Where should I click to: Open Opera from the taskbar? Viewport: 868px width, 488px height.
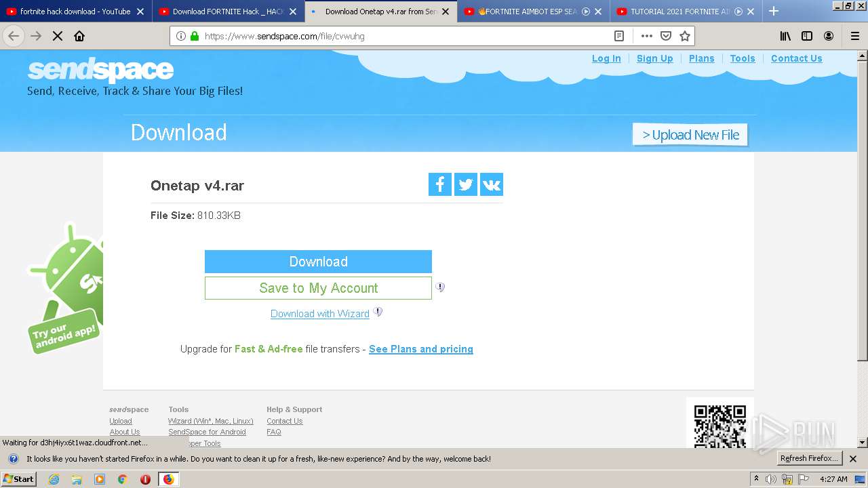[x=145, y=479]
